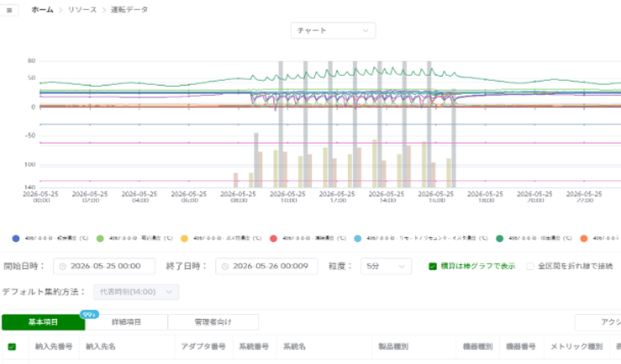Open the アクション button at right
This screenshot has width=621, height=364.
[598, 322]
